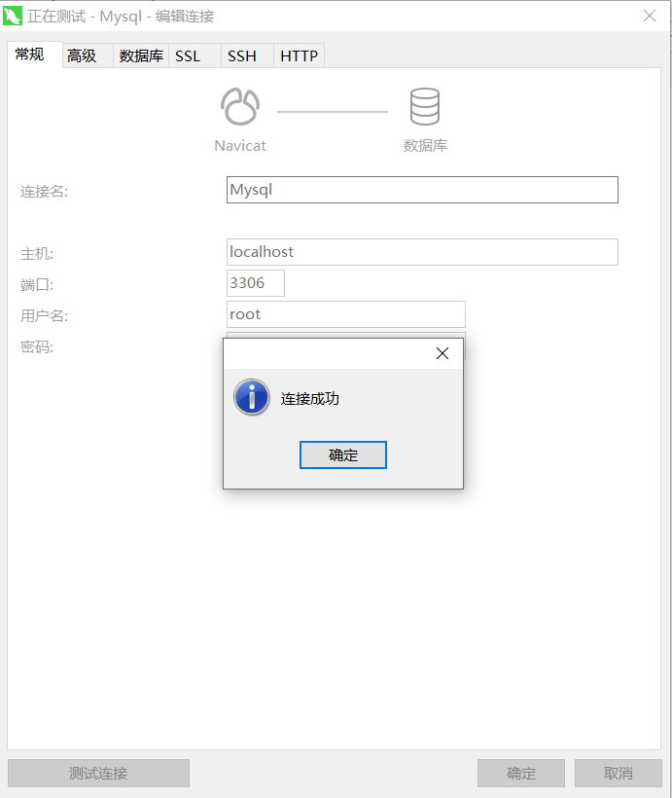
Task: Click the 数据库 caption under the cylinder
Action: coord(425,146)
